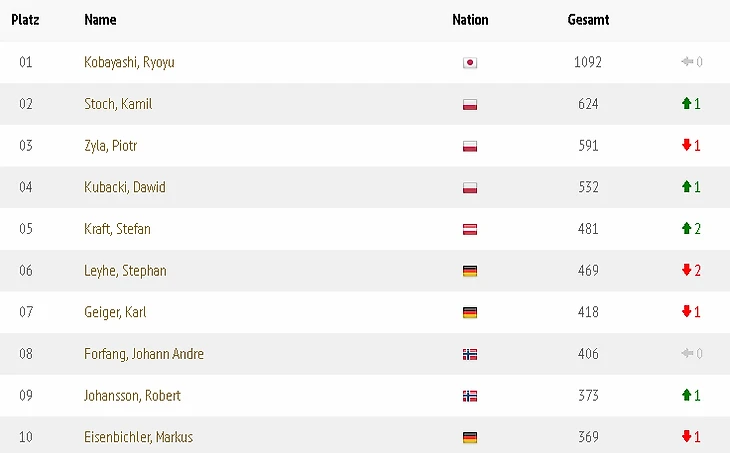Click the Austria flag beside Kraft, Stefan

470,229
